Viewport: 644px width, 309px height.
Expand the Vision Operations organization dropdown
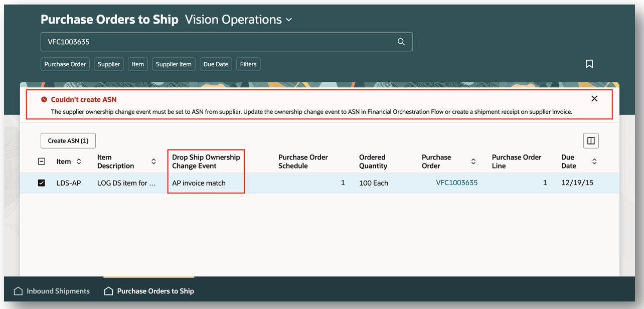click(x=289, y=20)
